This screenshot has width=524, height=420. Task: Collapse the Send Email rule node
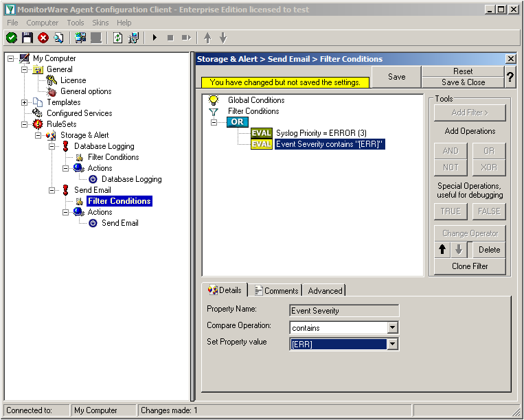tap(52, 190)
